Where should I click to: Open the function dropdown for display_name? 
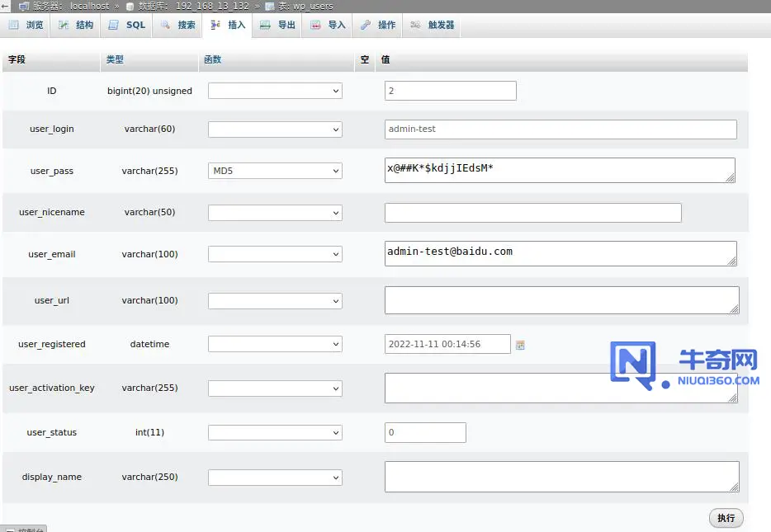[275, 478]
